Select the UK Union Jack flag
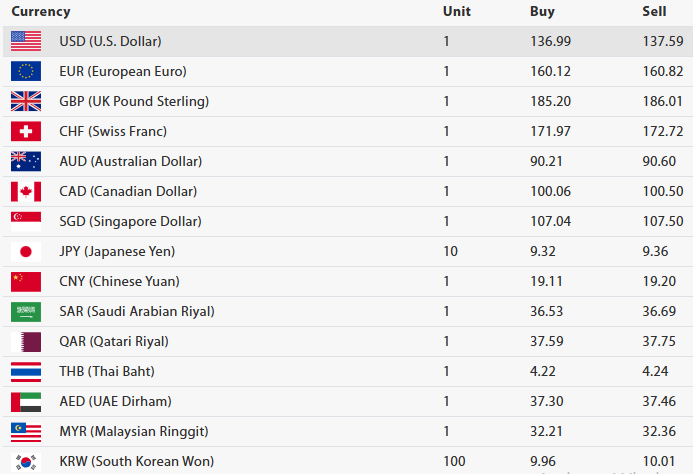693x474 pixels. [26, 101]
